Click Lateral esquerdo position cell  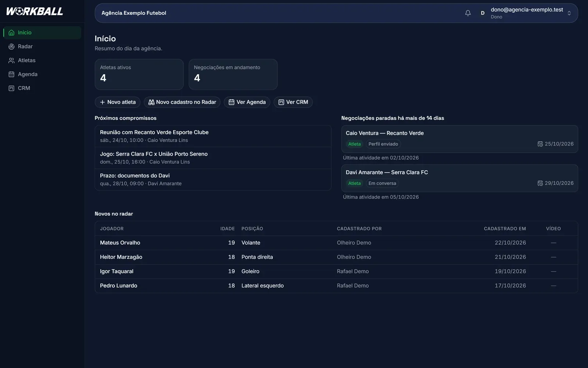tap(262, 286)
